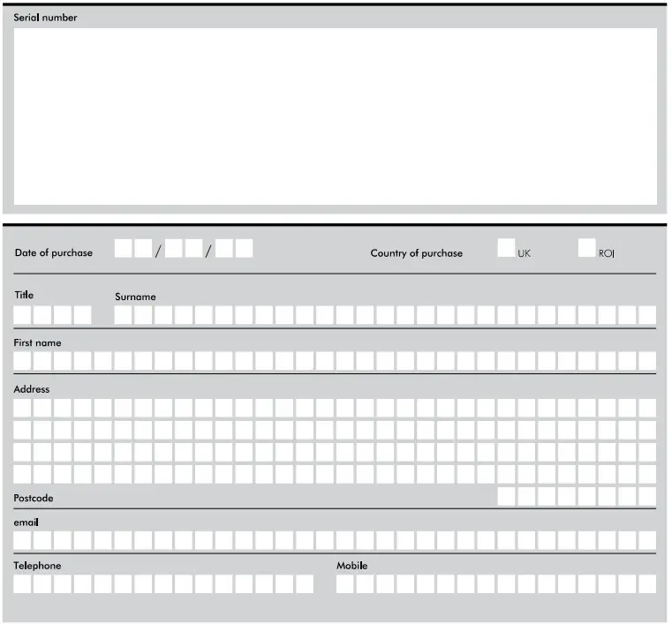This screenshot has height=624, width=672.
Task: Click the email label
Action: pyautogui.click(x=26, y=523)
